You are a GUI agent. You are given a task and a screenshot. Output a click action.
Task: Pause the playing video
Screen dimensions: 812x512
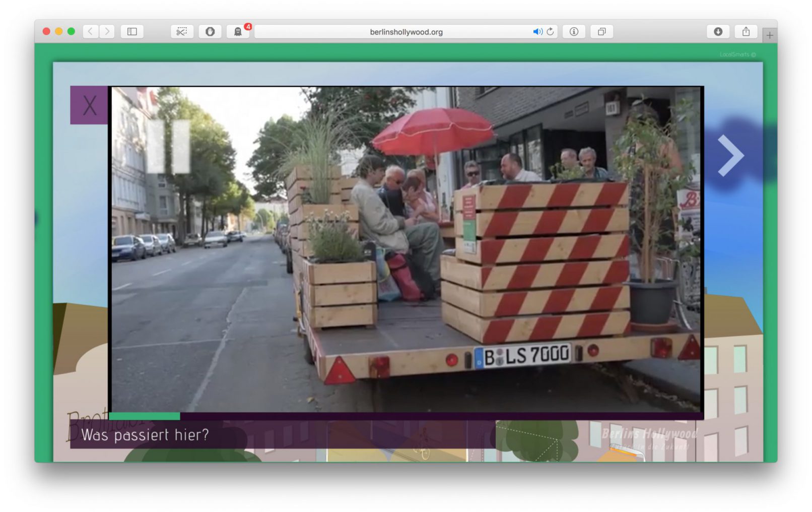[x=168, y=146]
